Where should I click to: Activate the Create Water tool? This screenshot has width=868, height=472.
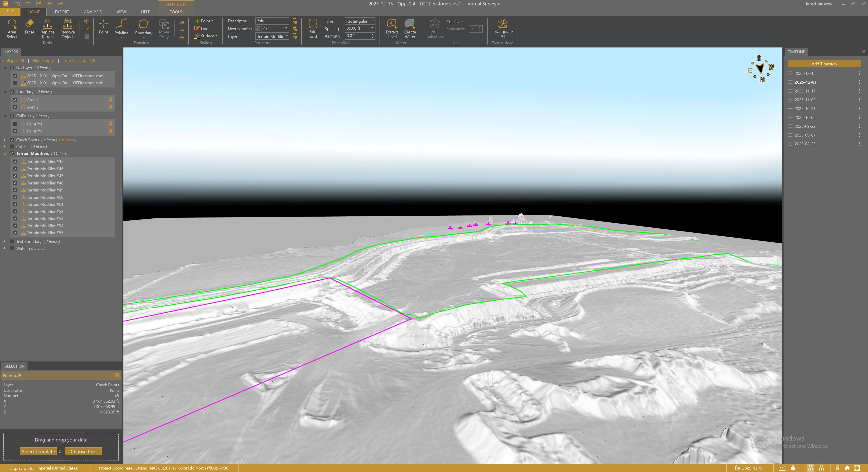[x=410, y=29]
